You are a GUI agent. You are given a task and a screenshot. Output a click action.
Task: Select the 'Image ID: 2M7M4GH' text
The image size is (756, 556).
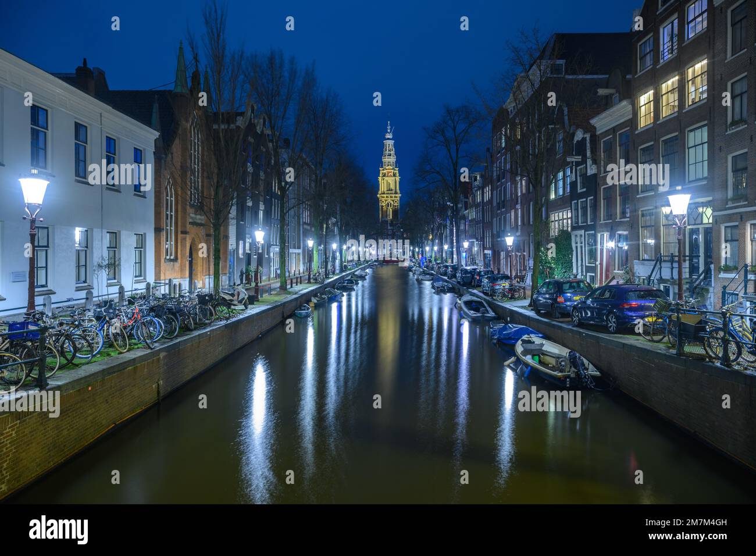[686, 522]
